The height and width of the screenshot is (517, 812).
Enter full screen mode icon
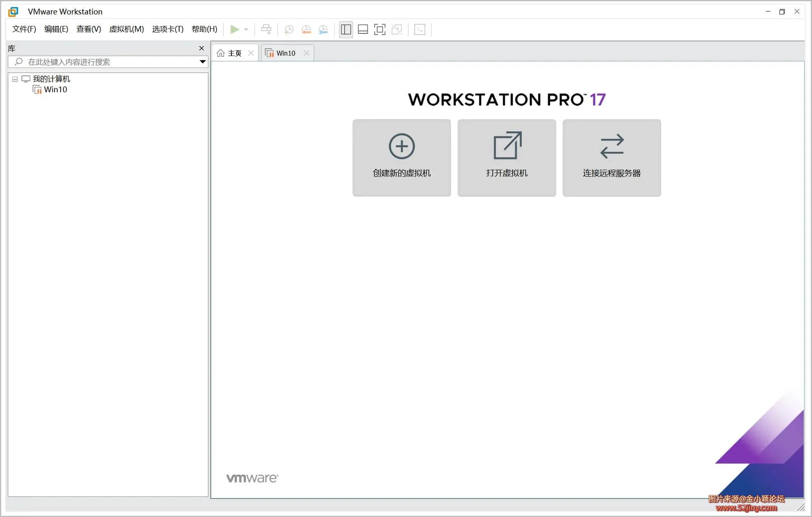point(380,29)
